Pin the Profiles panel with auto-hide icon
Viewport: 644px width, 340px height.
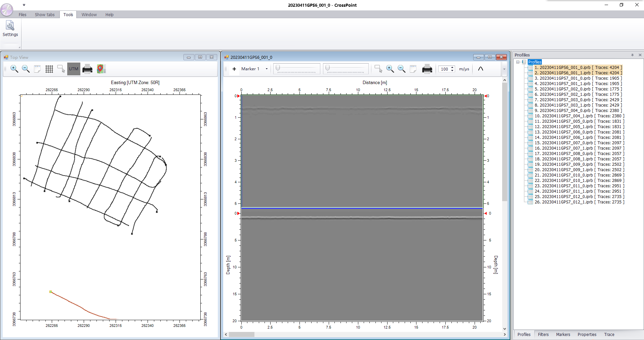tap(632, 55)
